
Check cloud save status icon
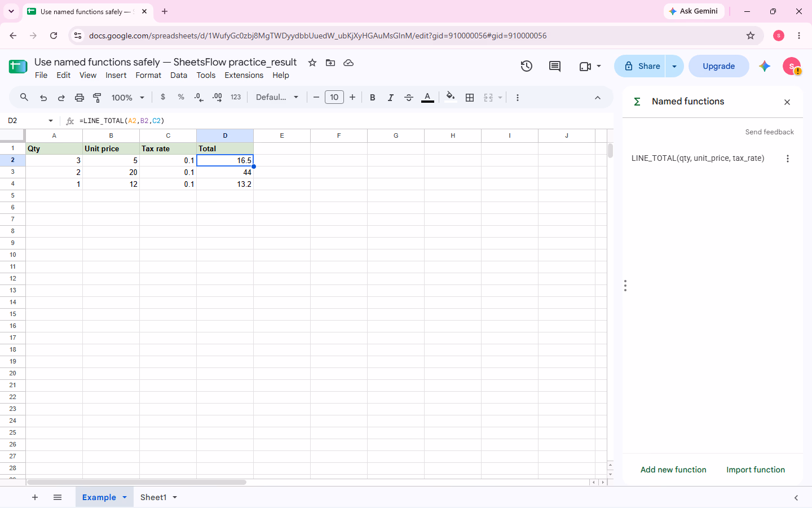point(348,63)
